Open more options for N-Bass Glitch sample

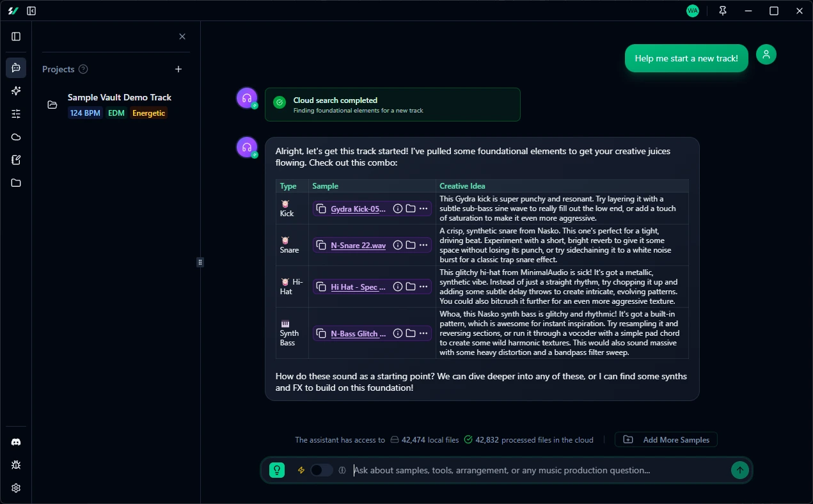[x=423, y=333]
